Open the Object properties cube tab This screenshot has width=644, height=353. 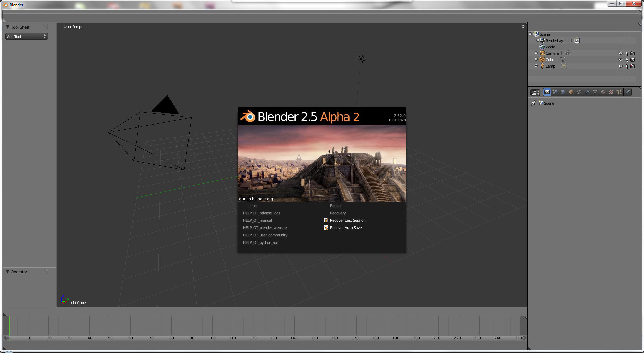tap(571, 92)
